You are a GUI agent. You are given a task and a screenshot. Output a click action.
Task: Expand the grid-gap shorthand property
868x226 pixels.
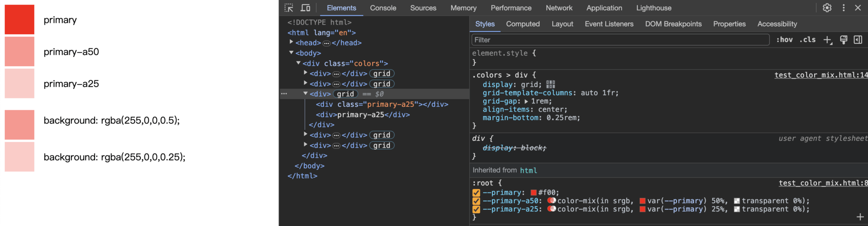pos(526,101)
